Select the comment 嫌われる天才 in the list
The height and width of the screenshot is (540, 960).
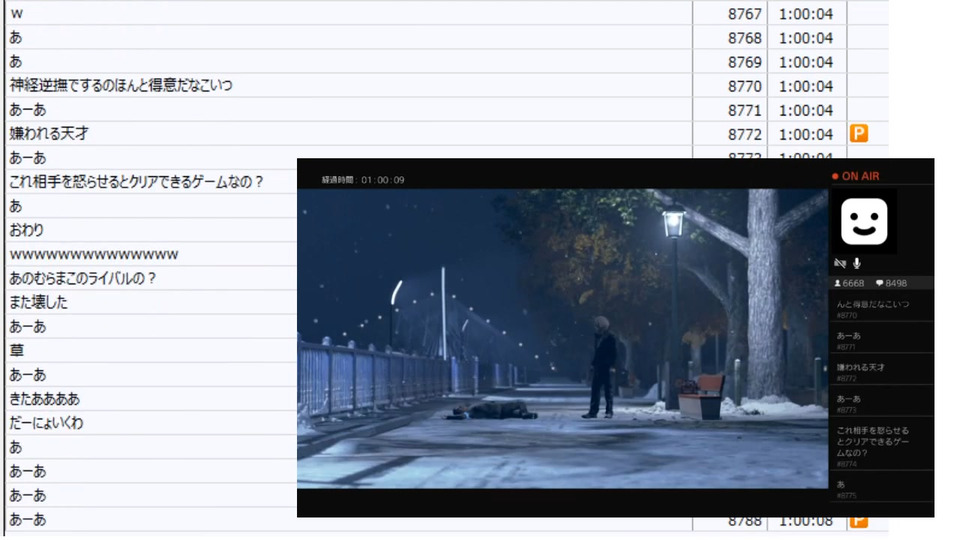pos(48,133)
